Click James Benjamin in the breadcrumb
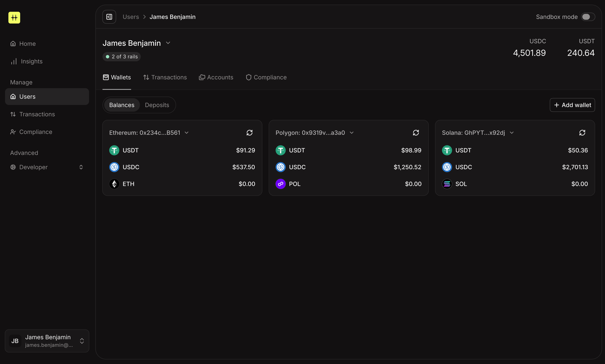Viewport: 605px width, 364px height. pyautogui.click(x=172, y=17)
